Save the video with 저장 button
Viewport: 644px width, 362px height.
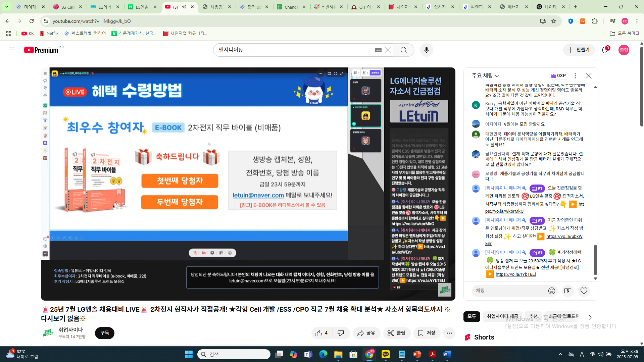tap(427, 333)
